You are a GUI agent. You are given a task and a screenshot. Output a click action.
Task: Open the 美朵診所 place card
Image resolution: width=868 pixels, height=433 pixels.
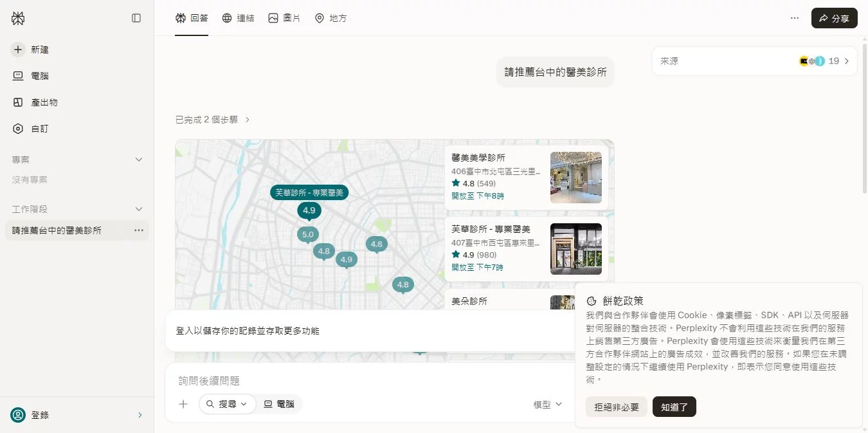[x=509, y=300]
